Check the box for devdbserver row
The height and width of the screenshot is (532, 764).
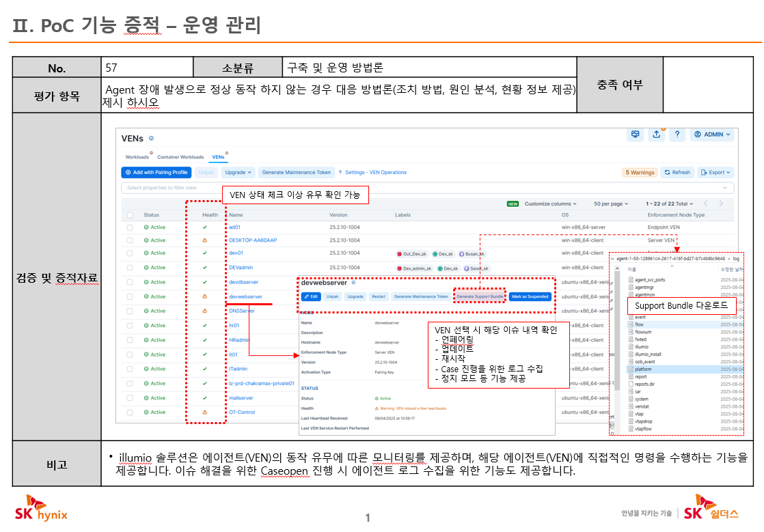click(x=130, y=282)
